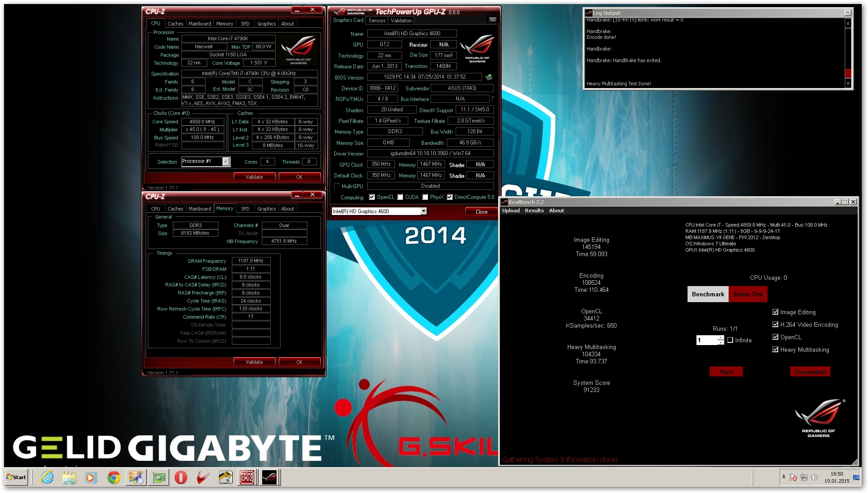
Task: Open the Results menu in RealBench
Action: (534, 211)
